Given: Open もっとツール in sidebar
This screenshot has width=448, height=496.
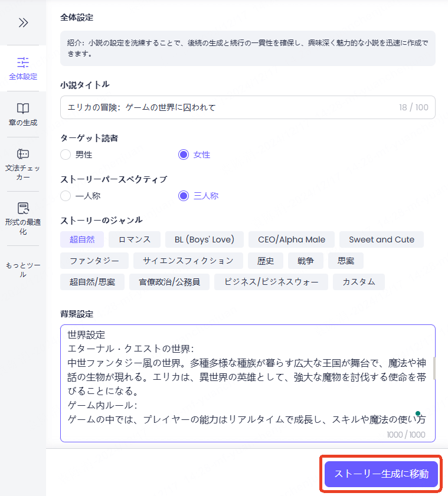Looking at the screenshot, I should click(x=23, y=270).
